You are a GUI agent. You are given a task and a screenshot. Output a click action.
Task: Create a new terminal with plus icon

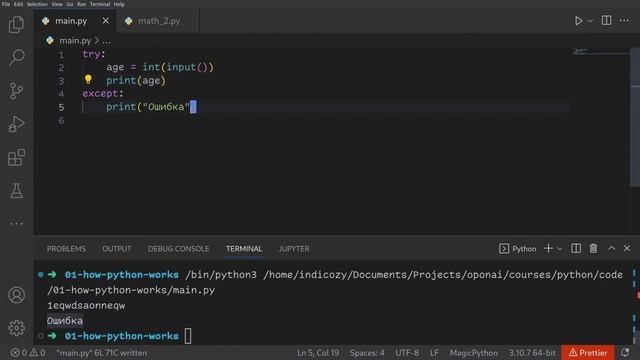[x=548, y=248]
